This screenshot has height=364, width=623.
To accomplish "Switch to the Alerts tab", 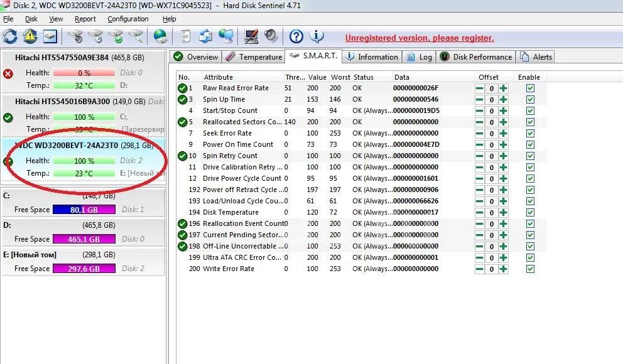I will click(x=536, y=56).
